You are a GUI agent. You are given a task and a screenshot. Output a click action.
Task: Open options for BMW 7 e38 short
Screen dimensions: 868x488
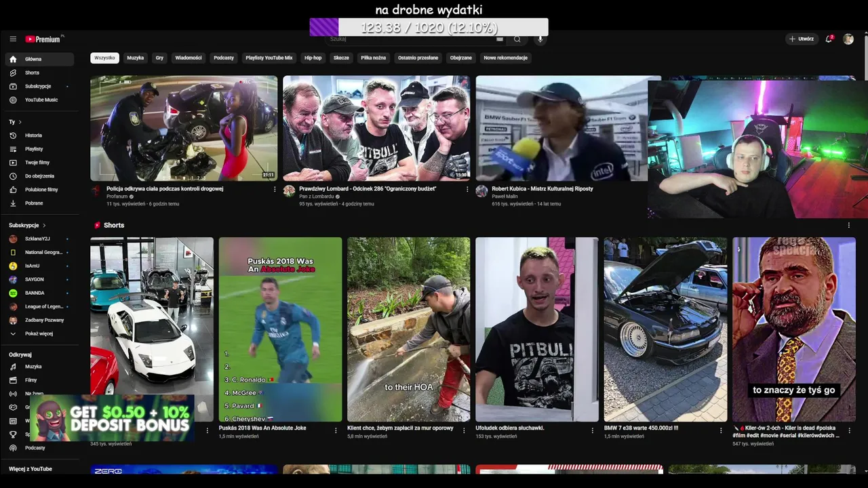(x=721, y=430)
